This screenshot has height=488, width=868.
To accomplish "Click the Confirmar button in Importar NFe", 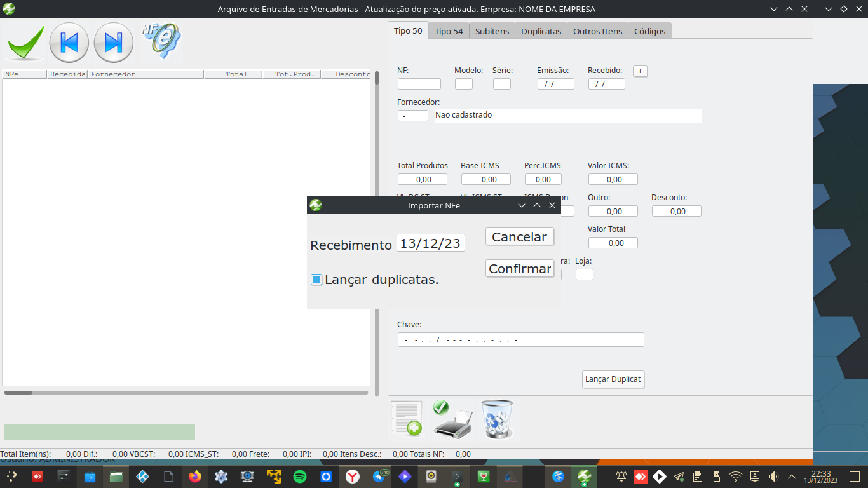I will coord(520,268).
